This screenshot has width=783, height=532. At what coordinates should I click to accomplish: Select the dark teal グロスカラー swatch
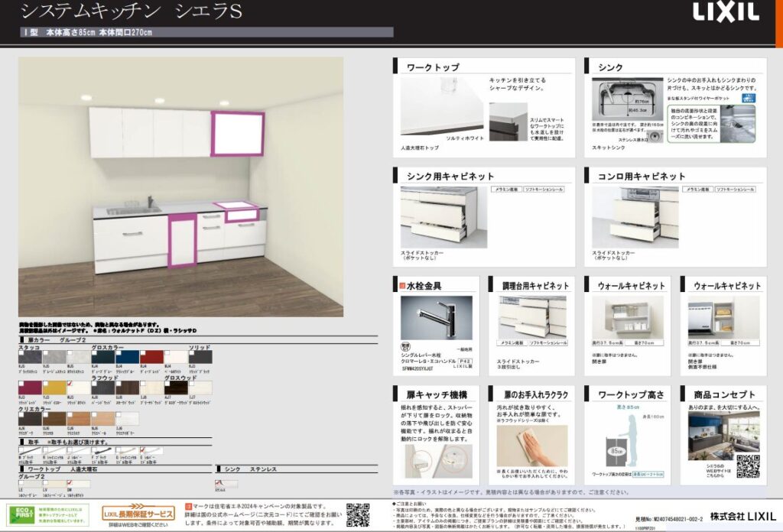(x=103, y=356)
